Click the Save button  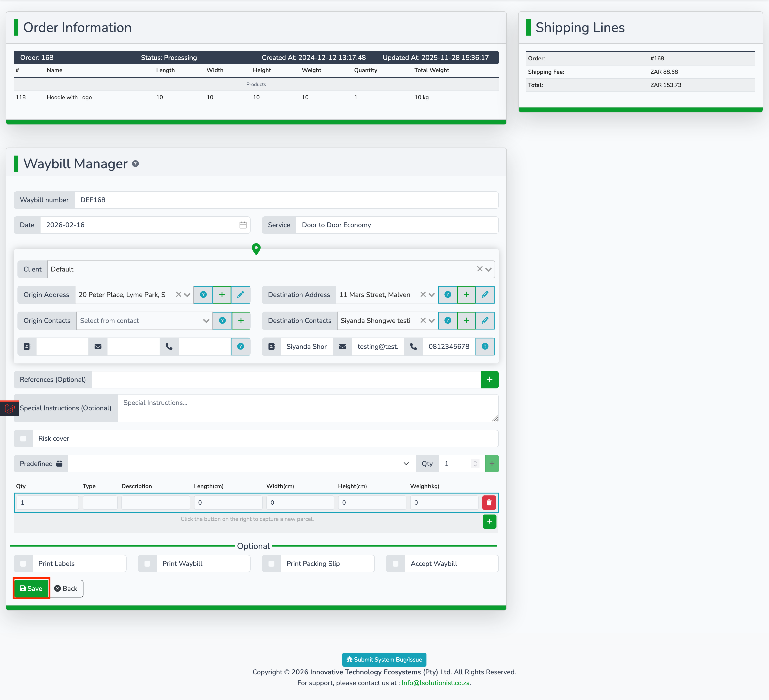tap(31, 589)
